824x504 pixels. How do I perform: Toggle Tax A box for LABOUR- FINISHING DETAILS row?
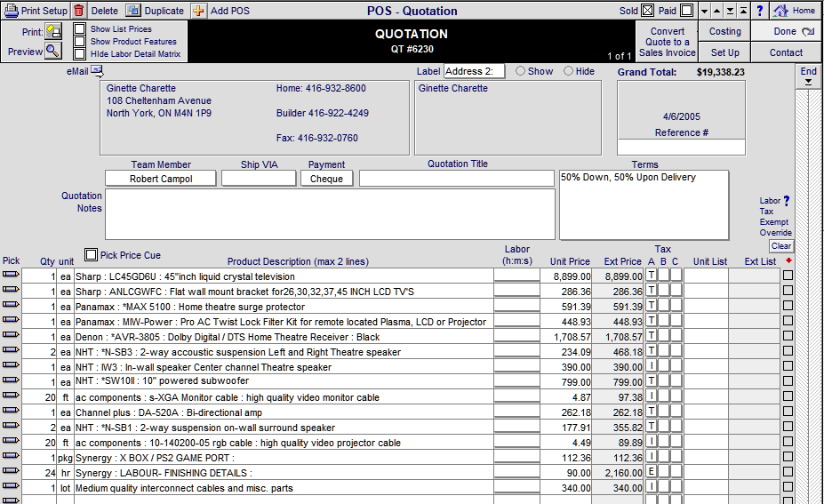[x=651, y=471]
